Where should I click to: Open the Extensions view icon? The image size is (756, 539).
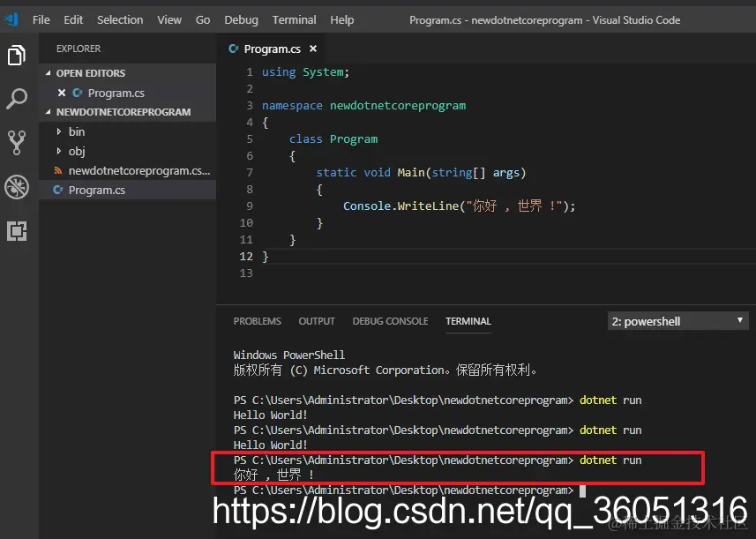tap(17, 231)
